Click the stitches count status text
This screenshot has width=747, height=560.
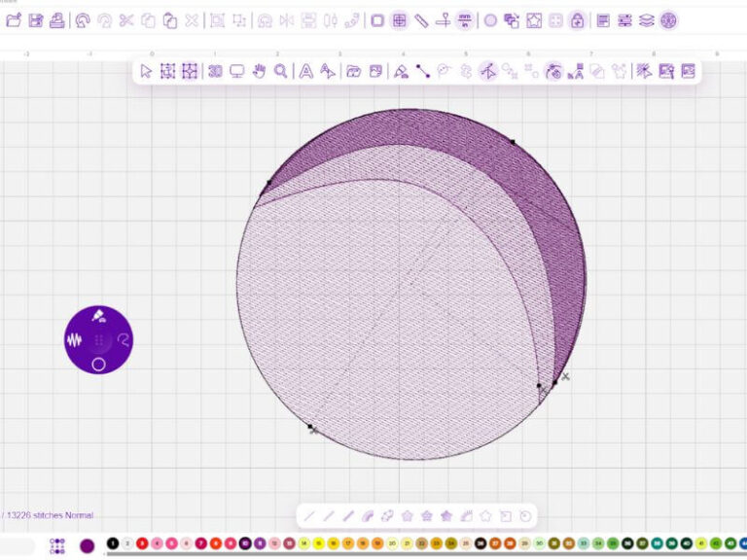click(49, 515)
